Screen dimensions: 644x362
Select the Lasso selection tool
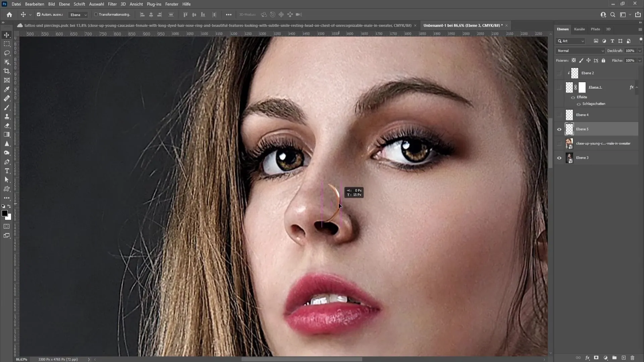coord(7,53)
